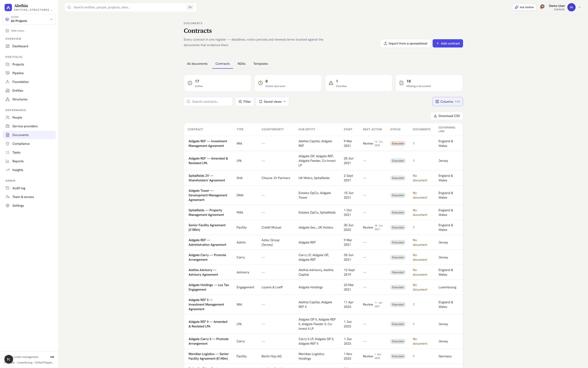This screenshot has height=368, width=588.
Task: Click the Luxembourg governing law cell
Action: (447, 287)
